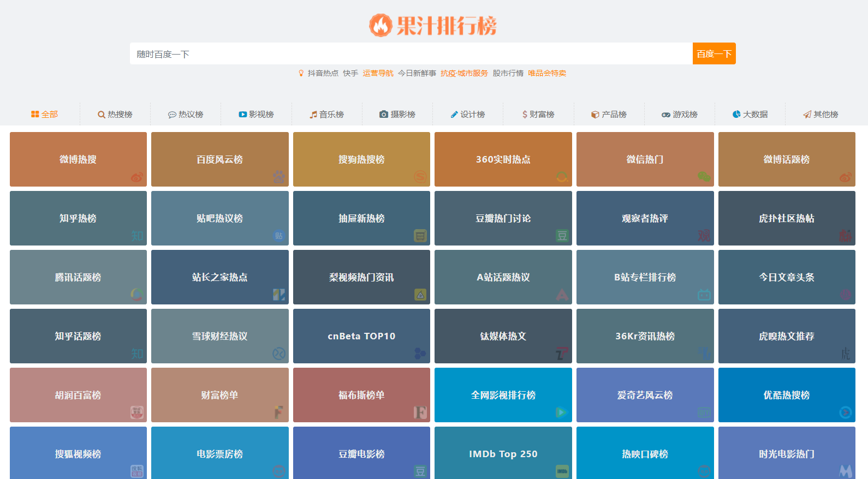Select the 其他榜 tab
This screenshot has height=479, width=868.
821,114
